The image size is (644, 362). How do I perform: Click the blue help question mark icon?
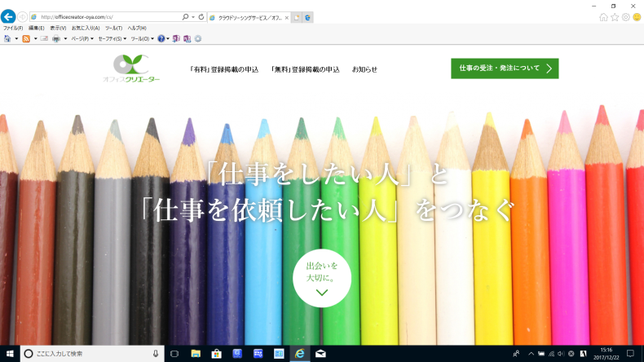pyautogui.click(x=161, y=38)
